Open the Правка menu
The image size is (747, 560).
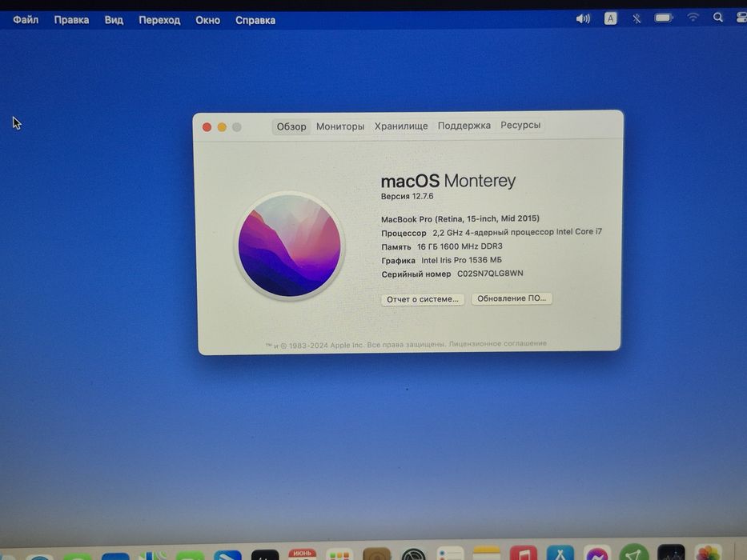71,20
